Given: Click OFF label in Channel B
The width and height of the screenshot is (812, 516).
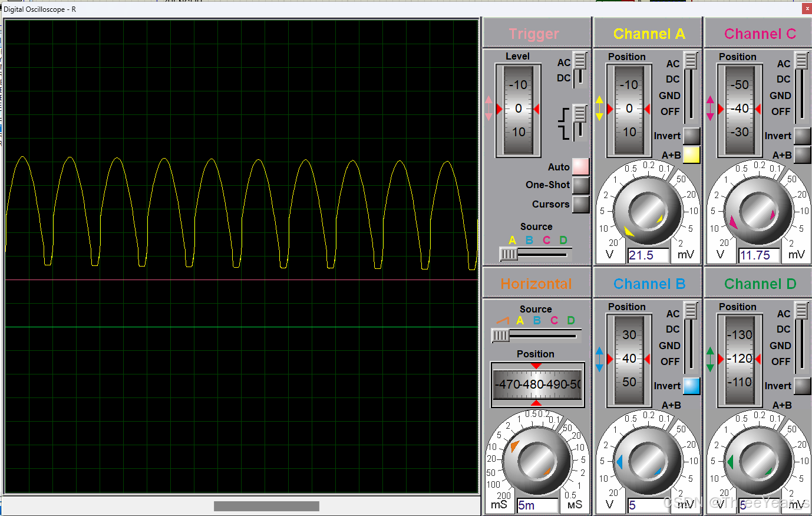Looking at the screenshot, I should coord(670,361).
